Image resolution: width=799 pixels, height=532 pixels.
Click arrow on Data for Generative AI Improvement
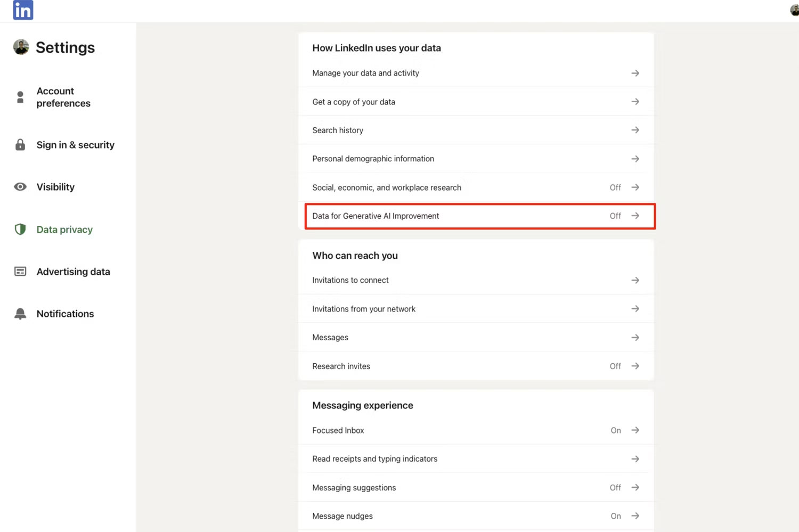635,216
